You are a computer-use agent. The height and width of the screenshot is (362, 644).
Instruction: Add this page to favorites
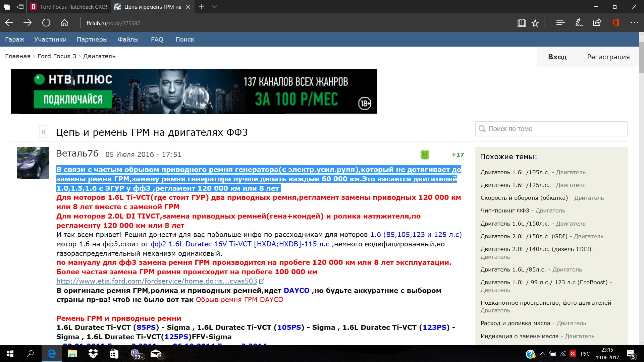click(x=535, y=23)
